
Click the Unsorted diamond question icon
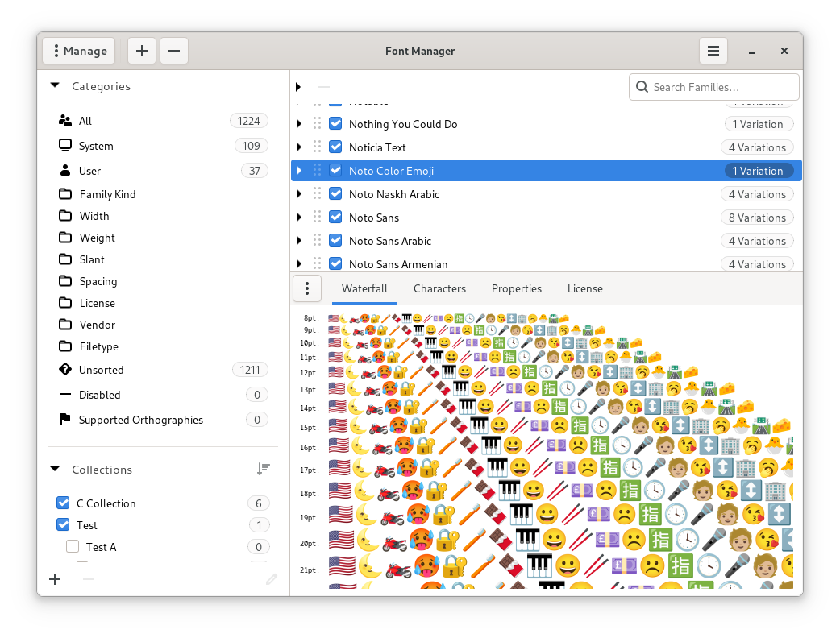[x=65, y=369]
